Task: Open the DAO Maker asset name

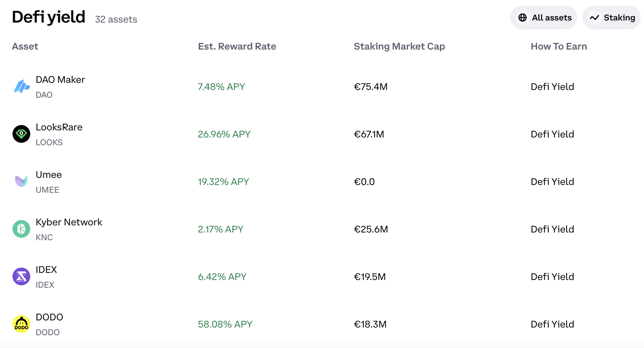Action: (x=60, y=80)
